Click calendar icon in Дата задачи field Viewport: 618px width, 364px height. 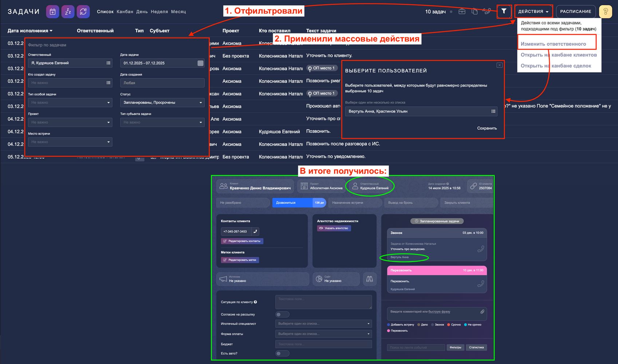[x=200, y=63]
